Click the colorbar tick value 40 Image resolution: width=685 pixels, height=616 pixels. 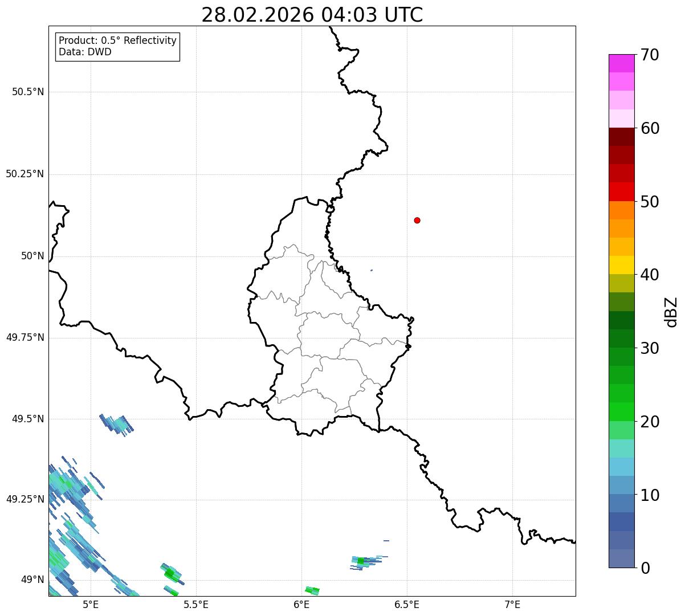650,275
